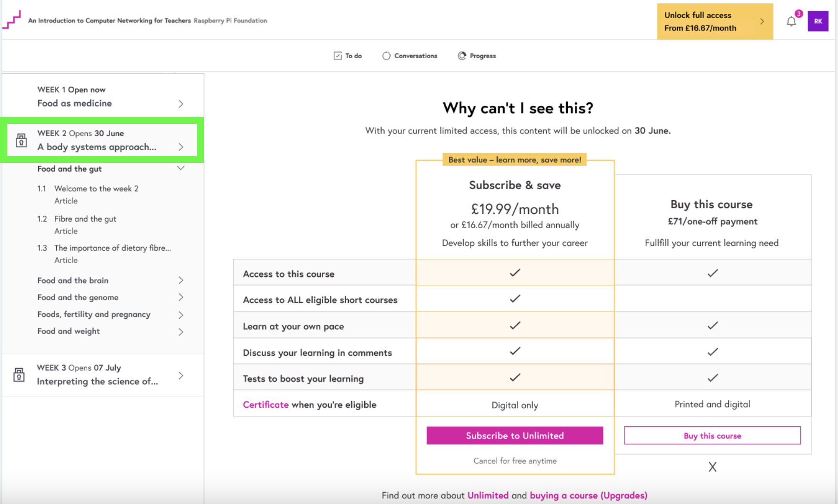Click the FutureLearn steps logo icon
Screen dimensions: 838x504
pos(13,20)
